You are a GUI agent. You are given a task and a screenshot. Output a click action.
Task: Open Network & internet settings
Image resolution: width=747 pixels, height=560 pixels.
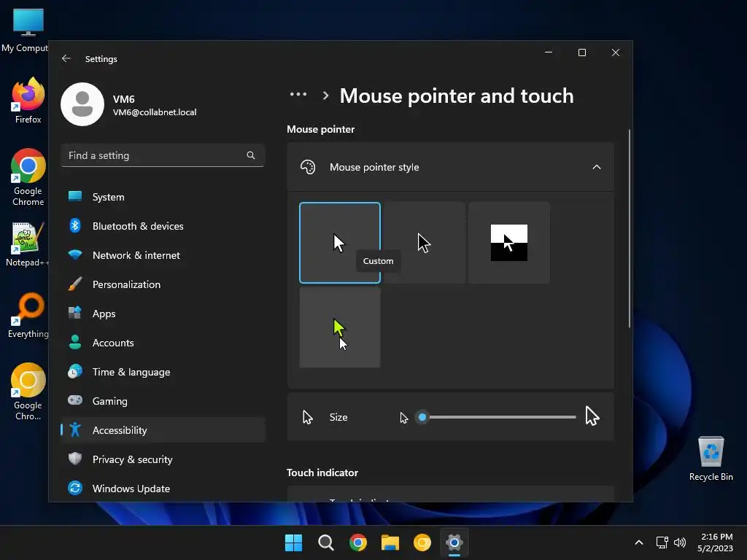[x=163, y=255]
